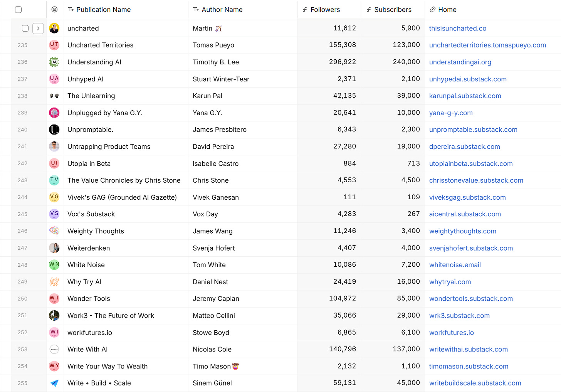Click the uncharted publication avatar icon
Image resolution: width=561 pixels, height=392 pixels.
[x=54, y=28]
